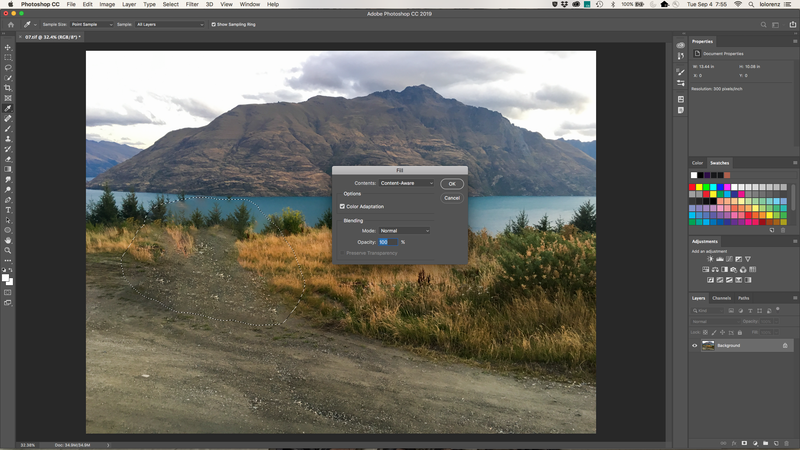Viewport: 800px width, 450px height.
Task: Select the Clone Stamp tool
Action: [x=8, y=139]
